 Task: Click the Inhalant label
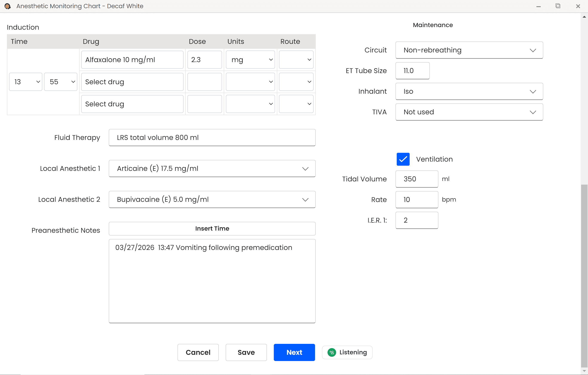click(372, 91)
